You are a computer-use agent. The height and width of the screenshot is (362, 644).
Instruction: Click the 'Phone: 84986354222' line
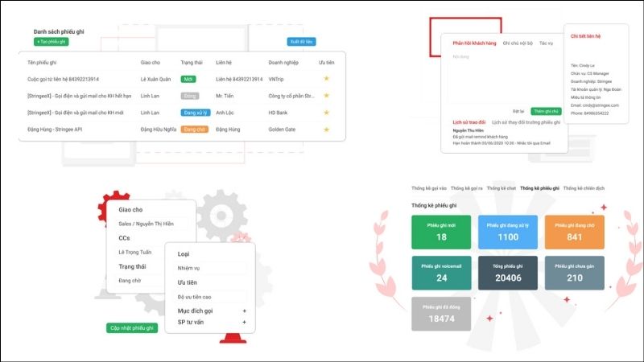pyautogui.click(x=589, y=113)
